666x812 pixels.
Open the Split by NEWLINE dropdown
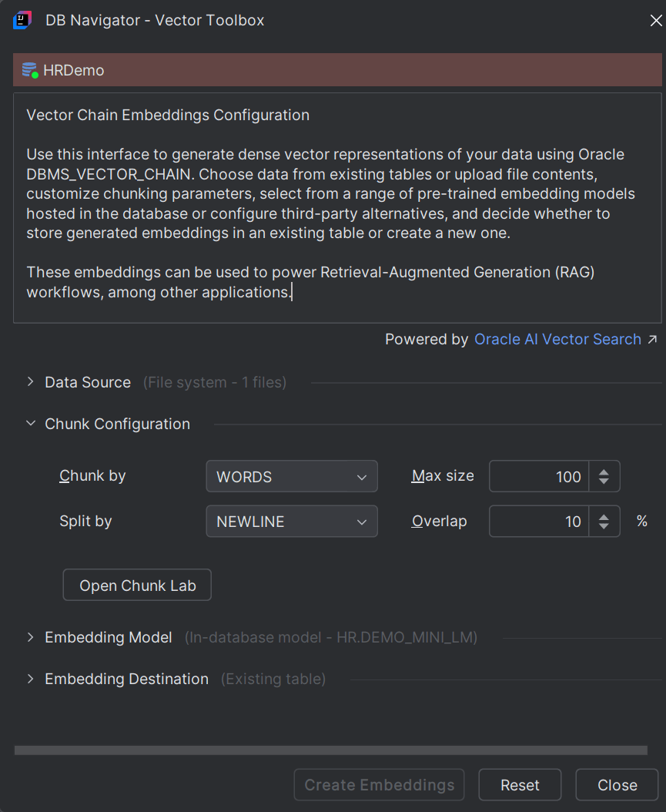pyautogui.click(x=292, y=522)
